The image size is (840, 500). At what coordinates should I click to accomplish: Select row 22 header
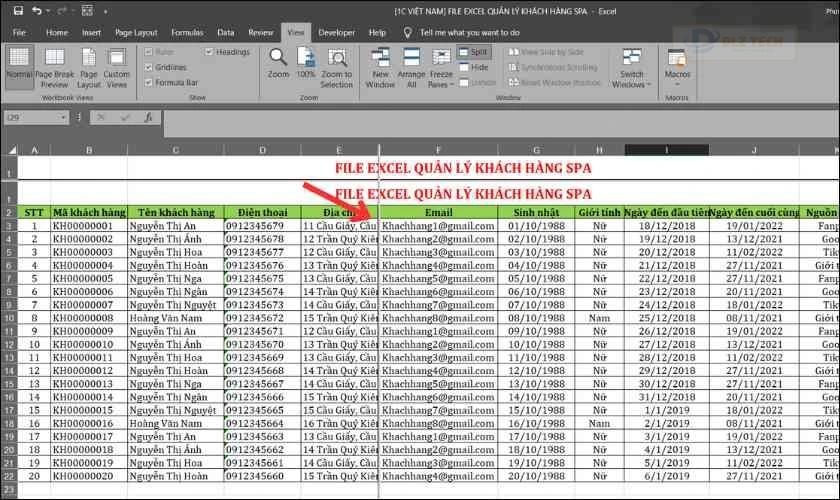pos(9,476)
